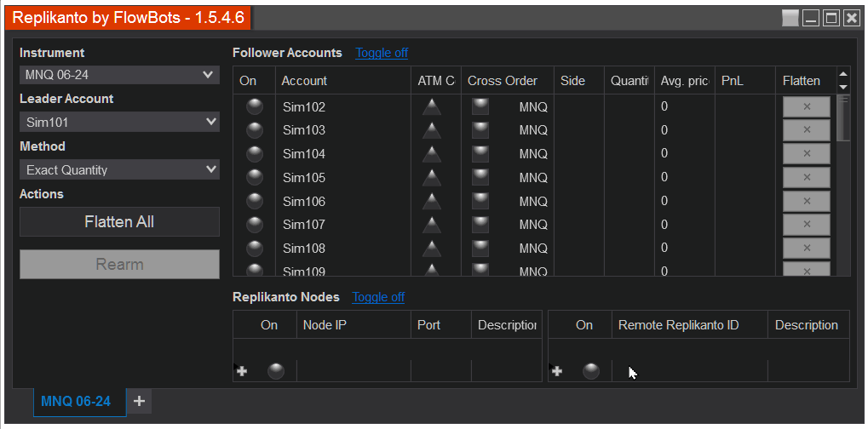
Task: Toggle the Remote Replikanto ID row On indicator
Action: coord(591,371)
